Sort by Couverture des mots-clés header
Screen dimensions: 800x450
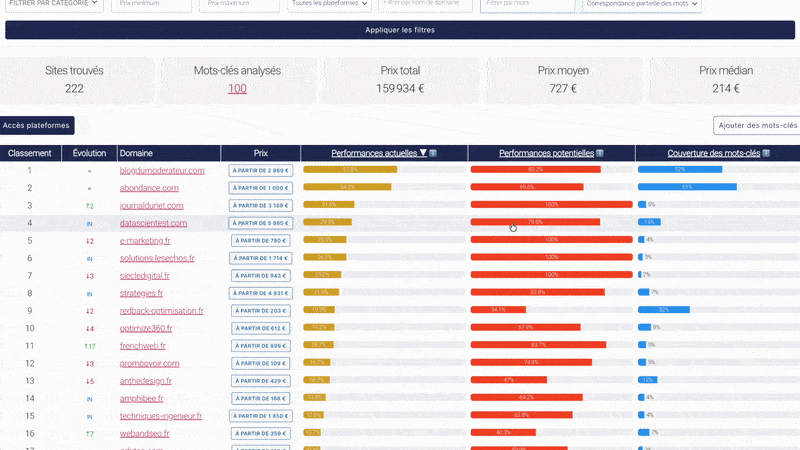coord(713,153)
